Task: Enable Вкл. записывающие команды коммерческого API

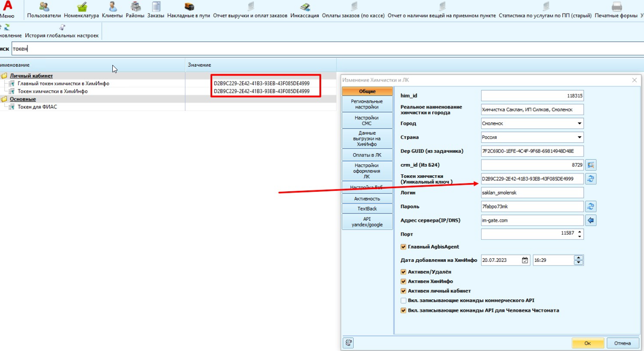Action: [x=404, y=300]
